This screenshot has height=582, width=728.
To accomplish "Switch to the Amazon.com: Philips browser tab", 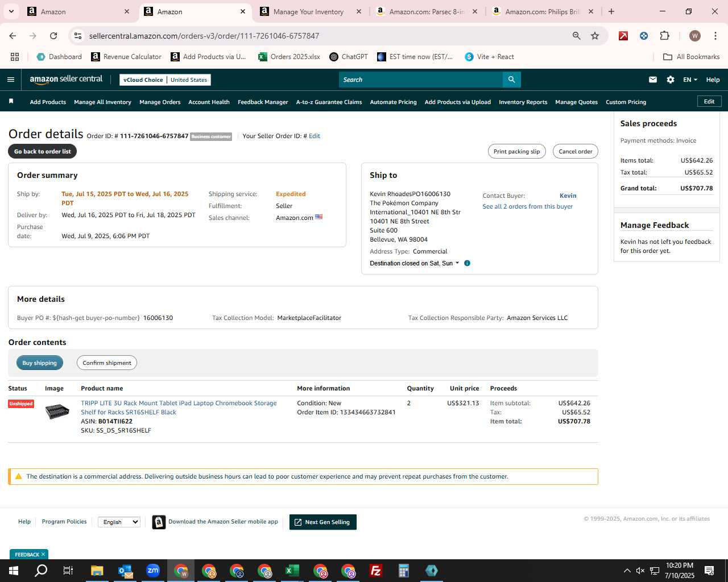I will (x=543, y=11).
